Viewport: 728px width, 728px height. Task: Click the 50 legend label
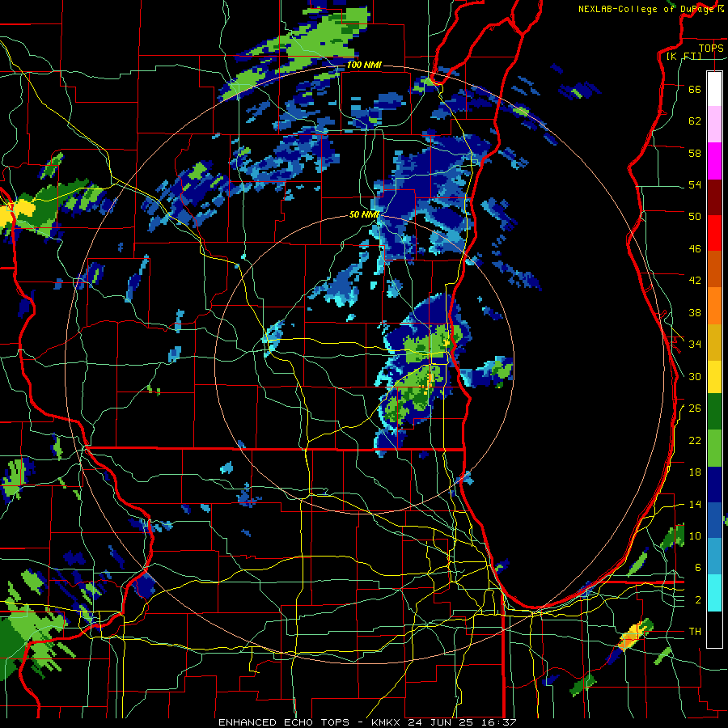695,217
